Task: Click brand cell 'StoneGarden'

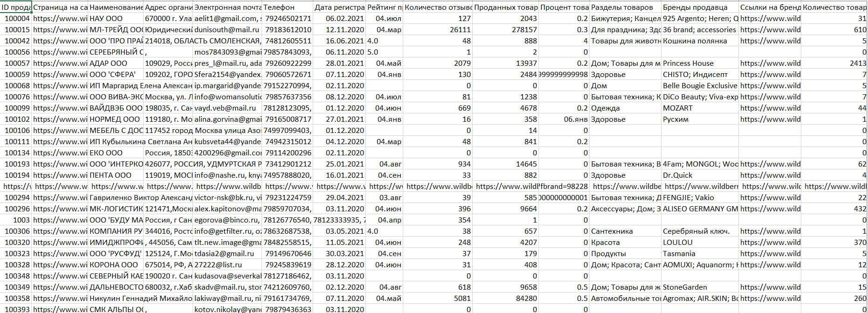Action: coord(700,287)
